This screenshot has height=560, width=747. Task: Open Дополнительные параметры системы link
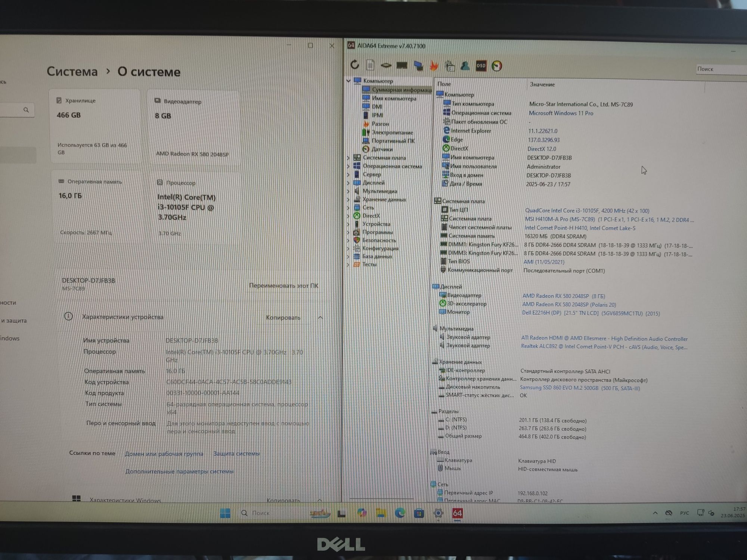179,472
